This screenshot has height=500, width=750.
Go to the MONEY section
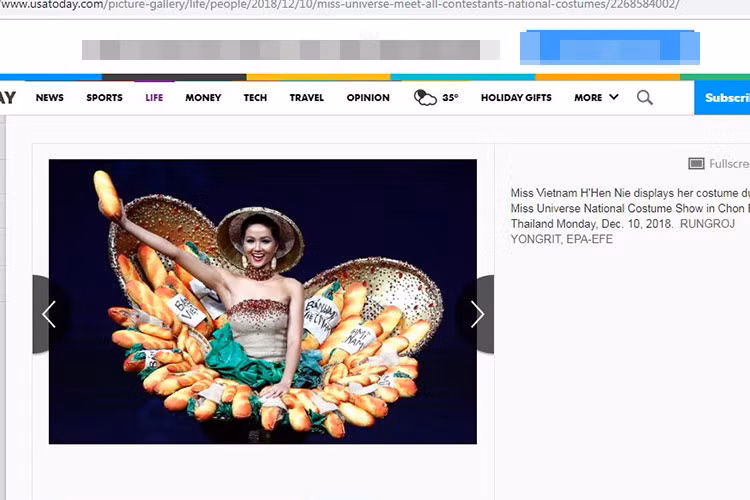click(203, 98)
